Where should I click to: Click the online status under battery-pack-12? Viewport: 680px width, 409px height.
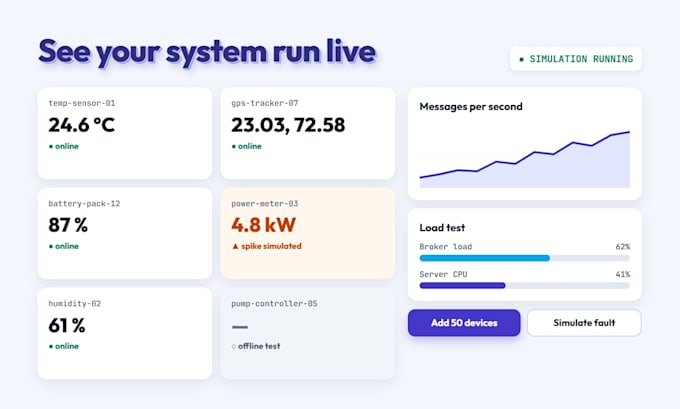(x=64, y=246)
